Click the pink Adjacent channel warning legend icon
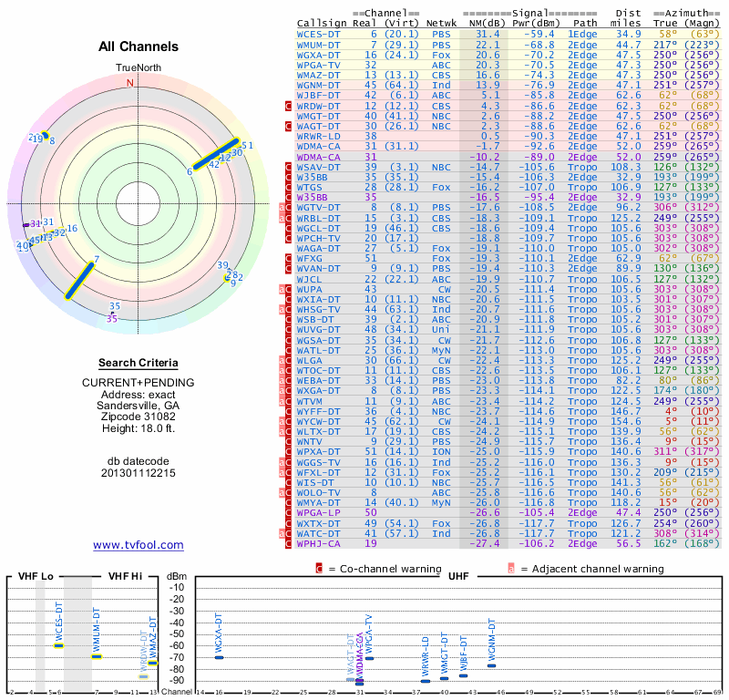729x700 pixels. click(511, 569)
